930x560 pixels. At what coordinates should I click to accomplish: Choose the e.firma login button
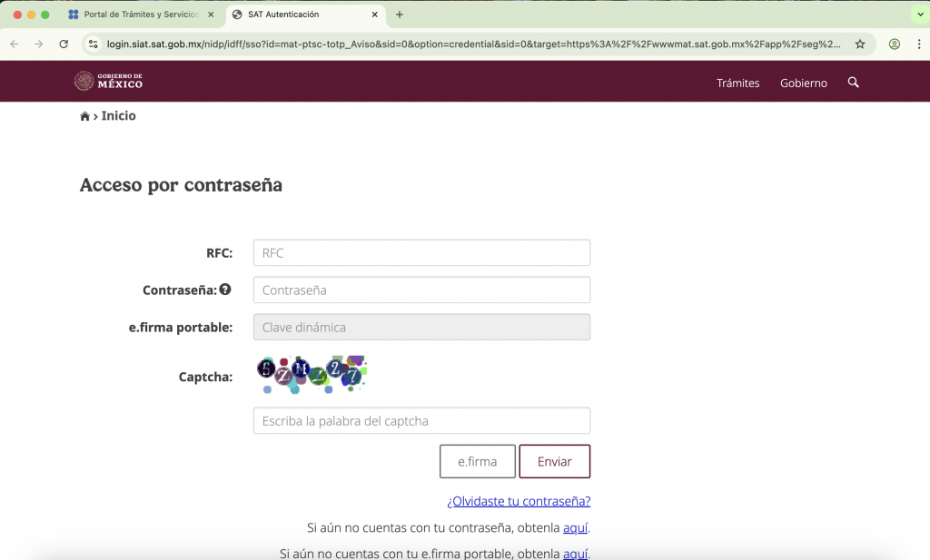pyautogui.click(x=477, y=461)
